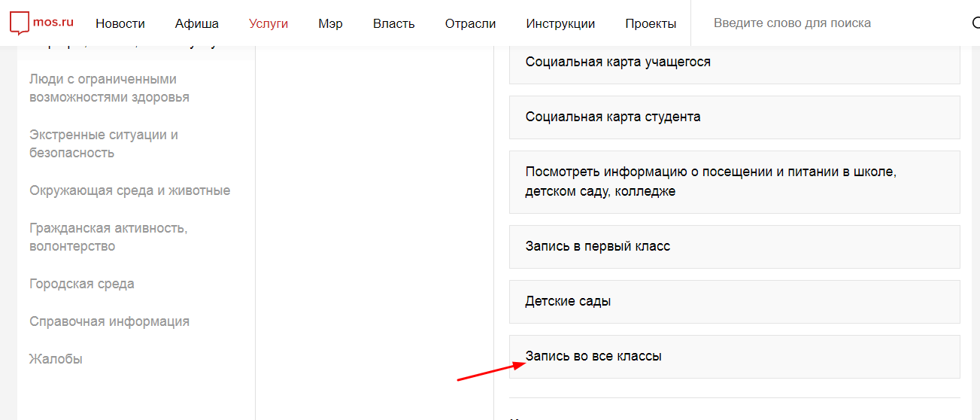
Task: Navigate to the Власть section
Action: (393, 23)
